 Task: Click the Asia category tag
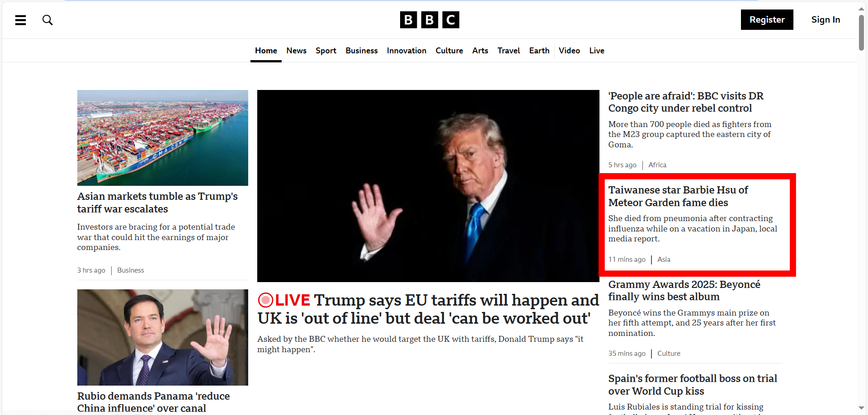click(x=664, y=259)
